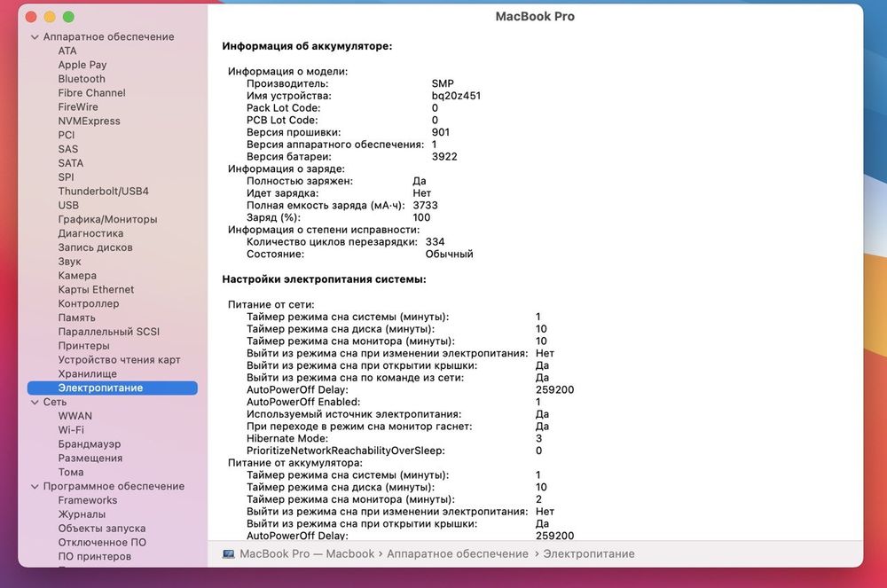Zoom the window with green button

coord(68,17)
